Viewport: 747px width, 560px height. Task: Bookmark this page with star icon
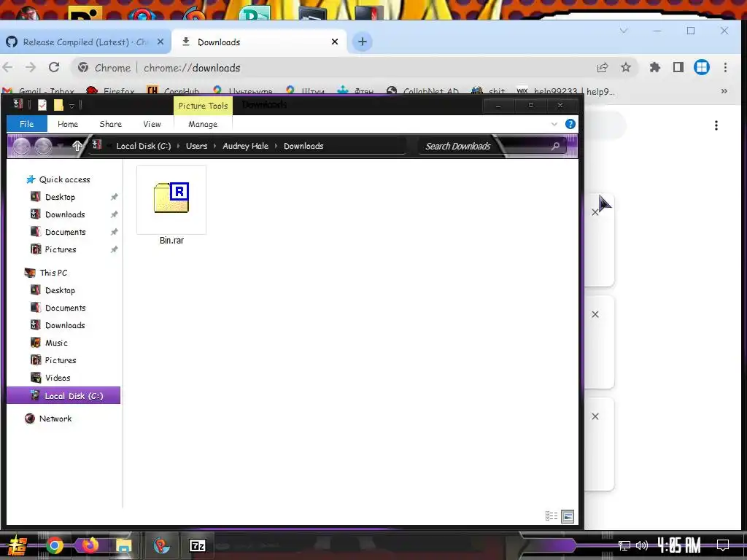pos(626,68)
